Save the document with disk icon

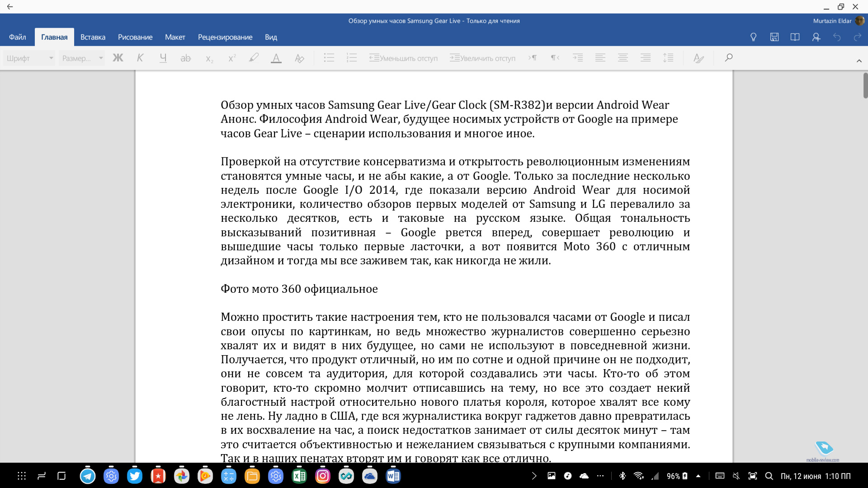coord(774,37)
